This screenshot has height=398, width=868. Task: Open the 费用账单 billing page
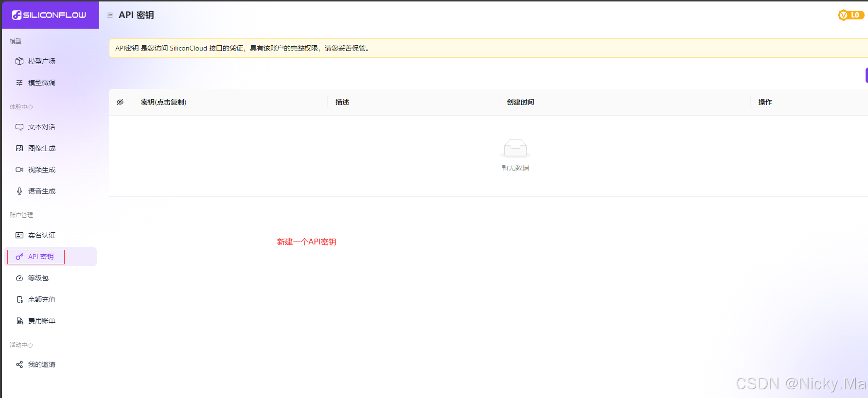[x=41, y=321]
